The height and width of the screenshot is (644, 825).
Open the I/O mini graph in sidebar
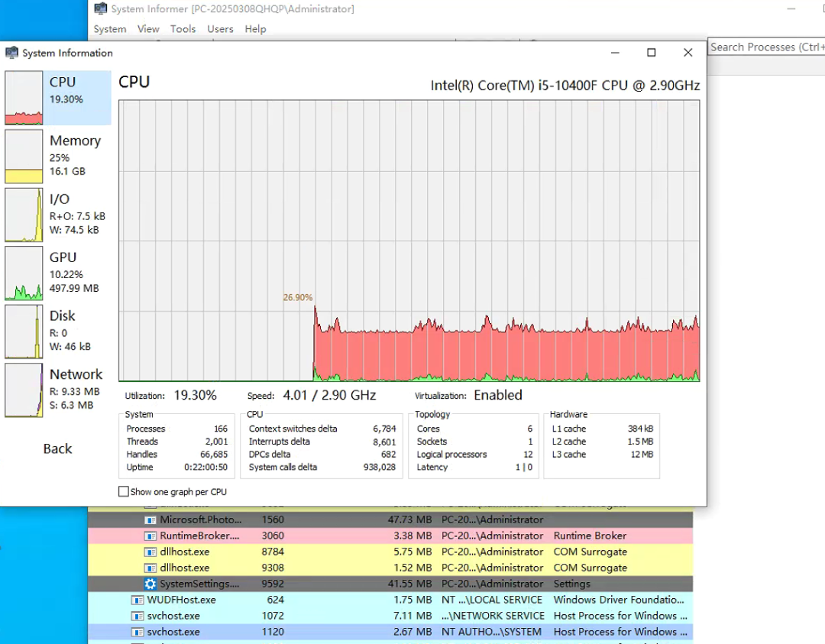24,215
